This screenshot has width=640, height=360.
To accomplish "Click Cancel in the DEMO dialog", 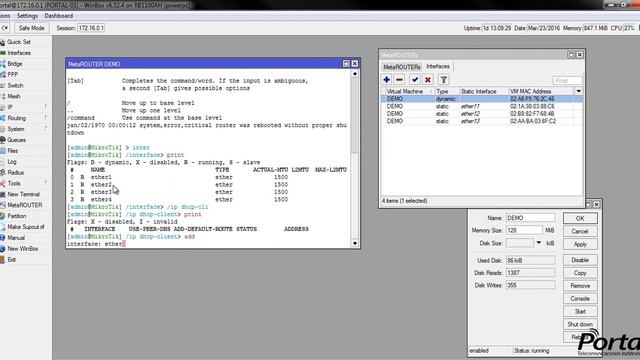I will [580, 231].
